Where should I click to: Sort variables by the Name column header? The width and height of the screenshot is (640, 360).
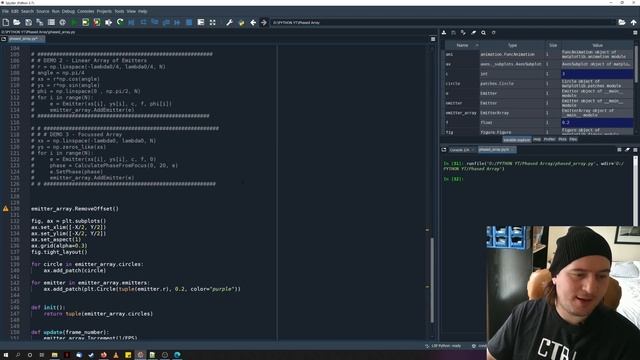click(462, 45)
